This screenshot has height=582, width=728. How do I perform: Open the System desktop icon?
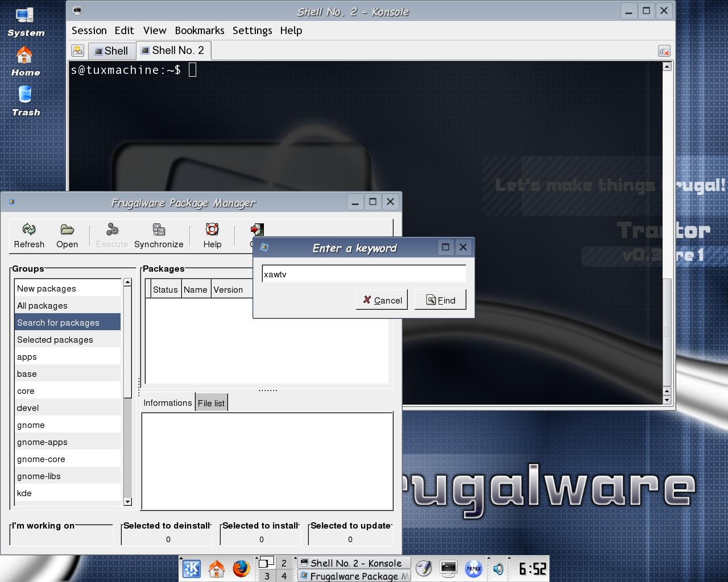coord(26,23)
